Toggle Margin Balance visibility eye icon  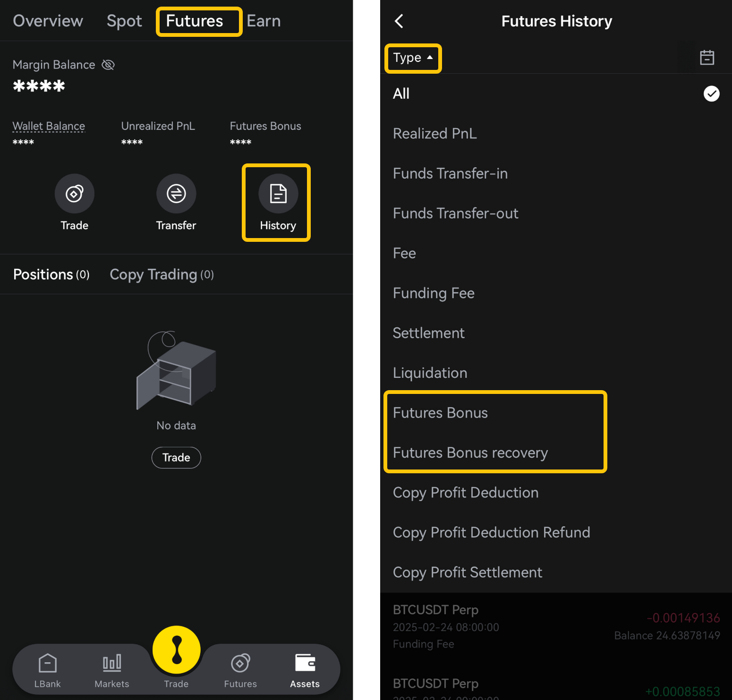108,65
